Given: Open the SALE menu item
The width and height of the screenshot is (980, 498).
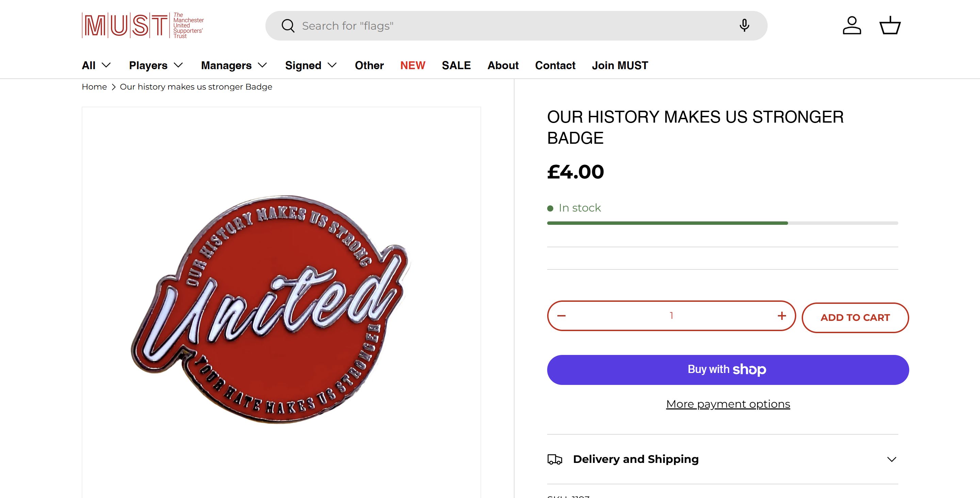Looking at the screenshot, I should (456, 65).
